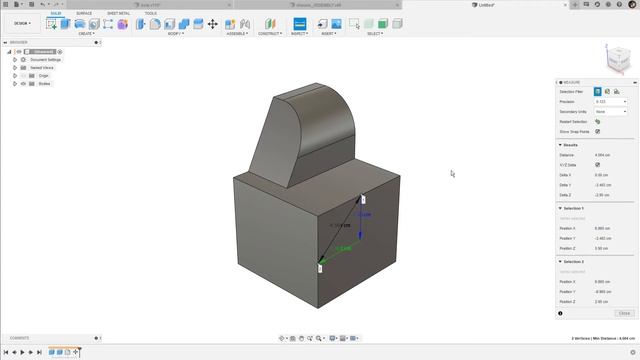
Task: Select the Joint tool
Action: (x=245, y=24)
